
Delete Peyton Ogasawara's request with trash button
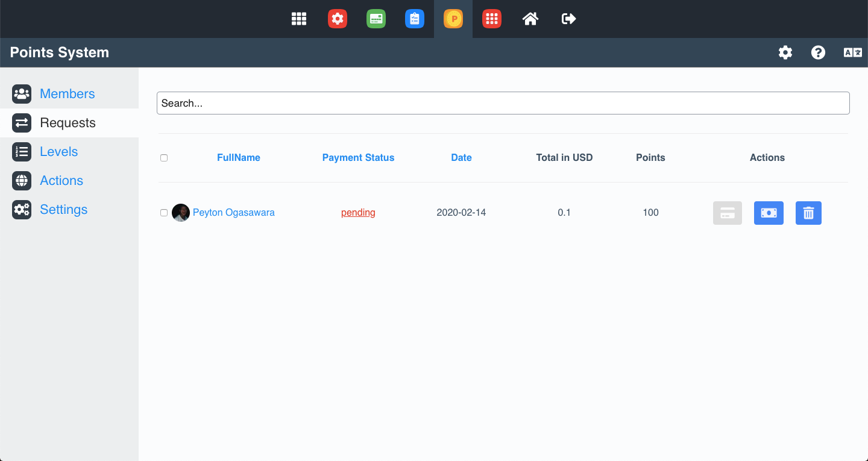[808, 213]
